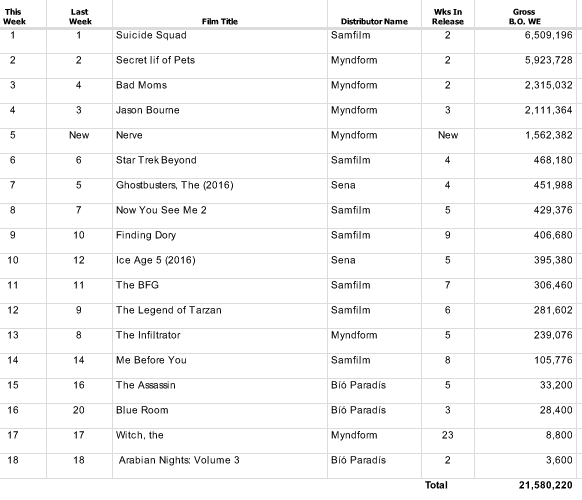This screenshot has height=500, width=582.
Task: Select the Last Week column header
Action: click(79, 17)
